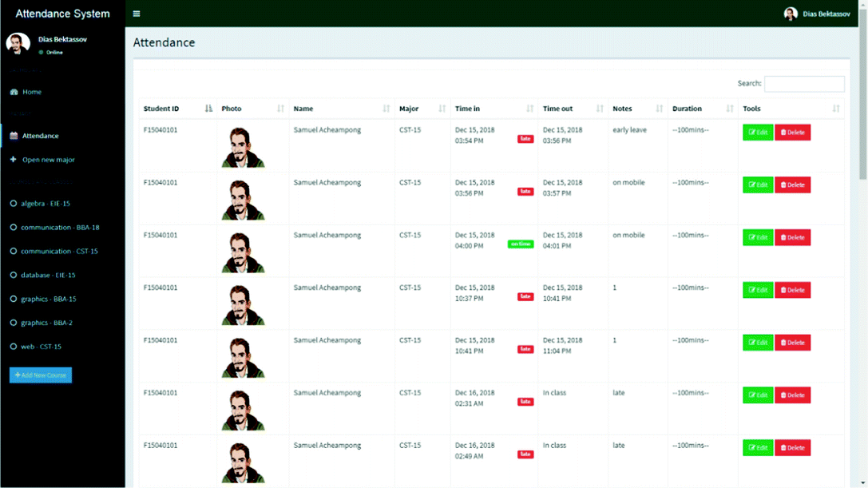868x488 pixels.
Task: Sort by Photo column sort icon
Action: [280, 109]
